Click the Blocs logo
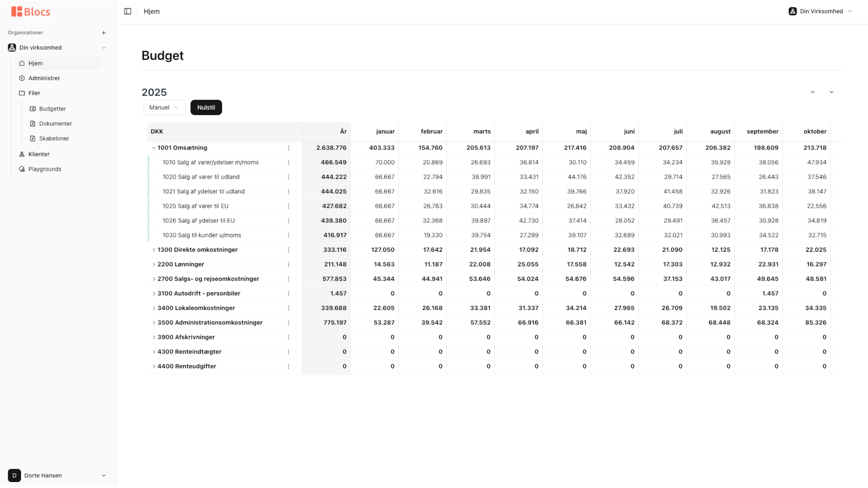 pyautogui.click(x=31, y=12)
